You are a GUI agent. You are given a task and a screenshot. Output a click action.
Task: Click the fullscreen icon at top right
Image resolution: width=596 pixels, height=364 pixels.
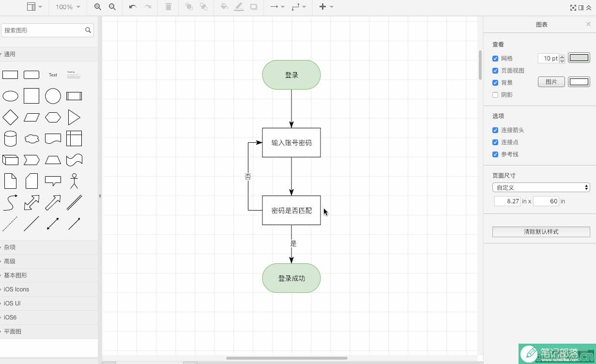pyautogui.click(x=573, y=8)
